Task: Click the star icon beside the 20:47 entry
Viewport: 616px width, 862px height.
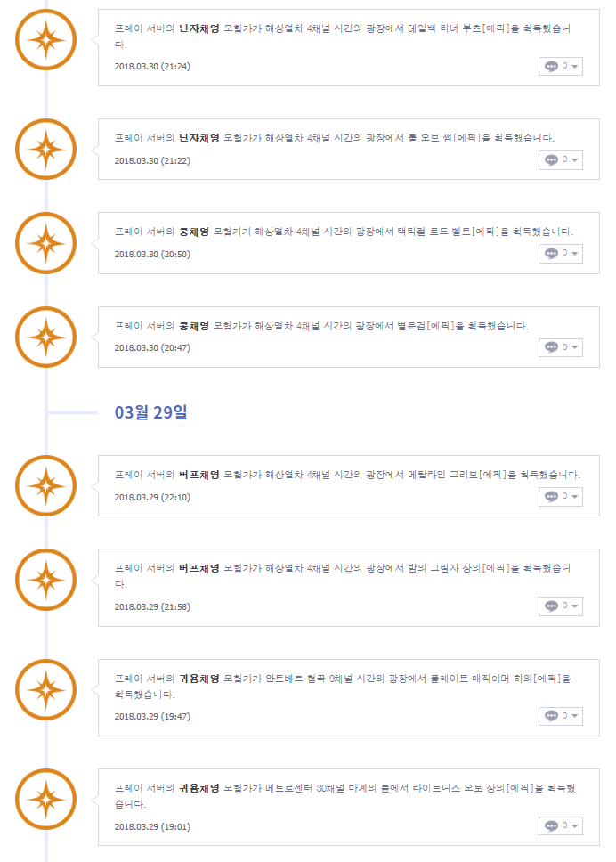Action: [x=46, y=337]
